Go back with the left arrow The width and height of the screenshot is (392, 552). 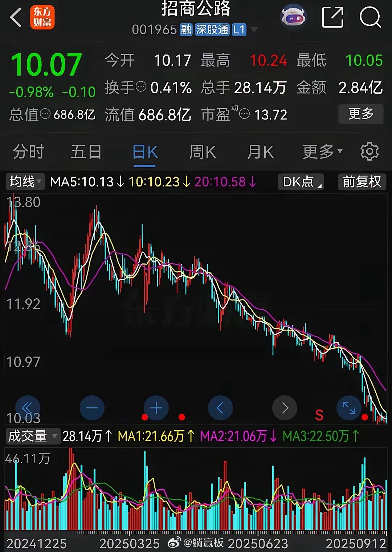click(x=16, y=17)
